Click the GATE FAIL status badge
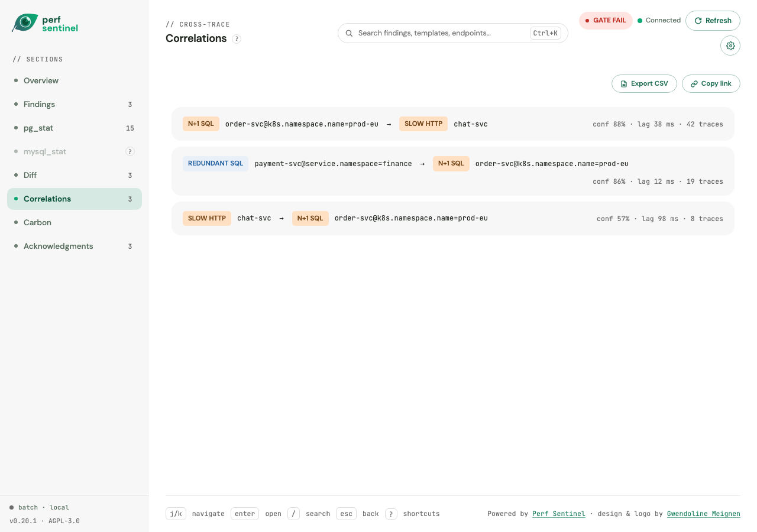The image size is (757, 532). 606,21
